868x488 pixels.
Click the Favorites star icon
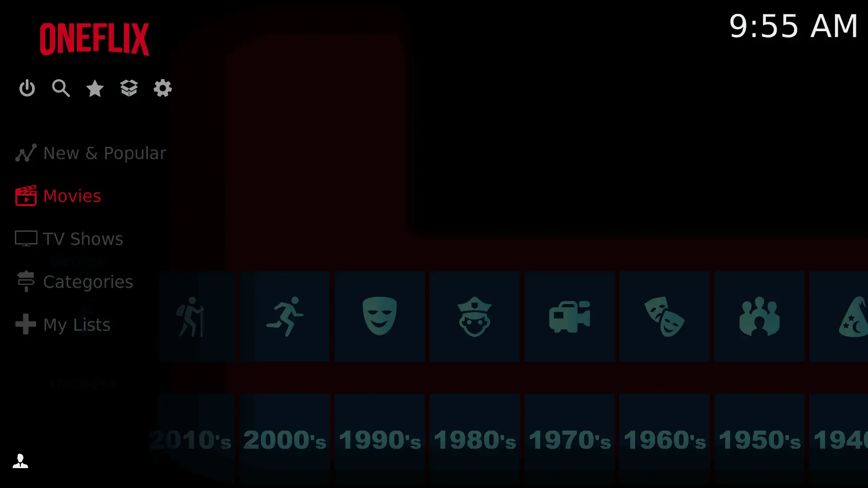pyautogui.click(x=95, y=88)
